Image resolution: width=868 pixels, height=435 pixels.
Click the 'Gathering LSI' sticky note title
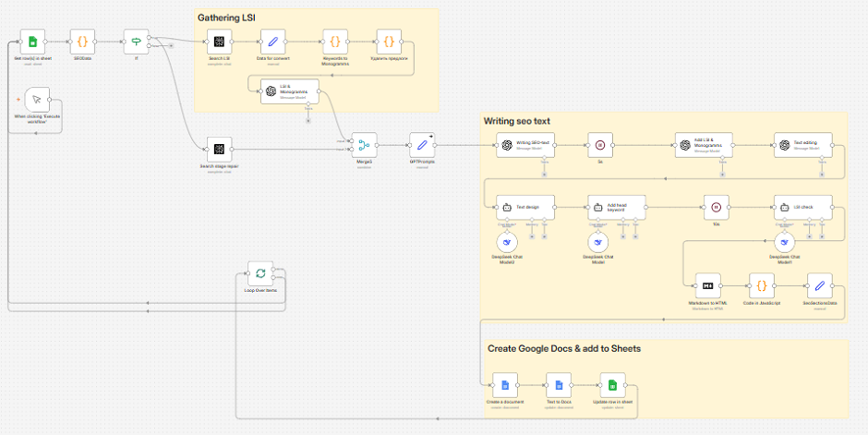pos(226,18)
